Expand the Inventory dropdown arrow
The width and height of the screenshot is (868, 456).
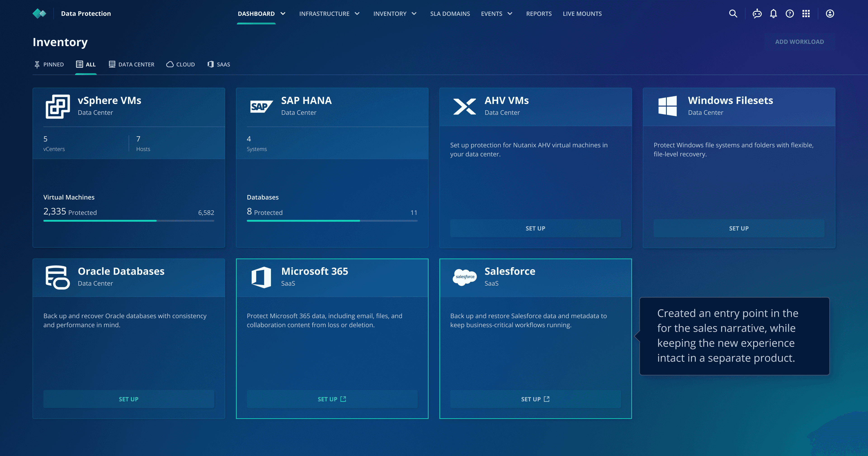pos(414,14)
